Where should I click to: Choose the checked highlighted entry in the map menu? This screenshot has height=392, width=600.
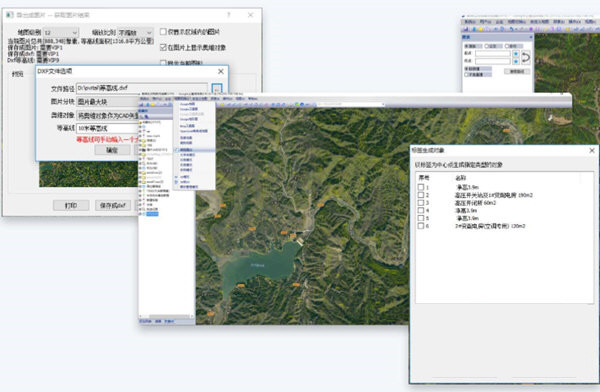(194, 150)
